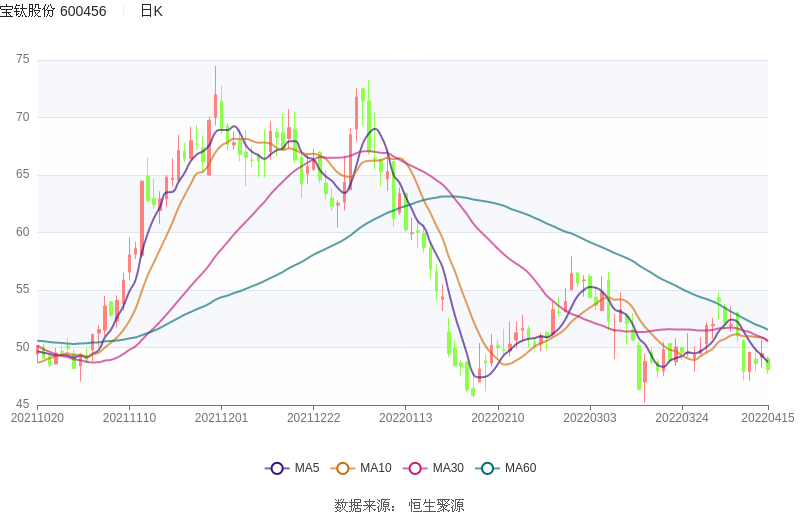
Task: Select the 20220415 date axis label
Action: coord(767,418)
